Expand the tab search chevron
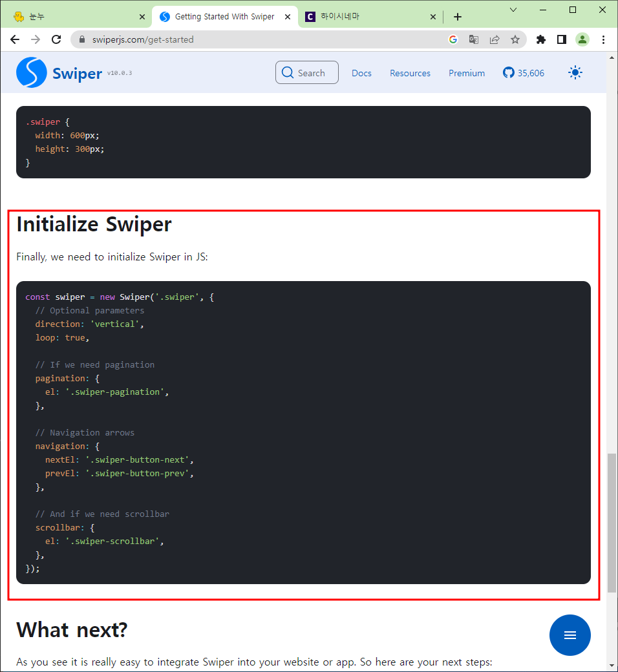The height and width of the screenshot is (672, 618). click(x=513, y=10)
